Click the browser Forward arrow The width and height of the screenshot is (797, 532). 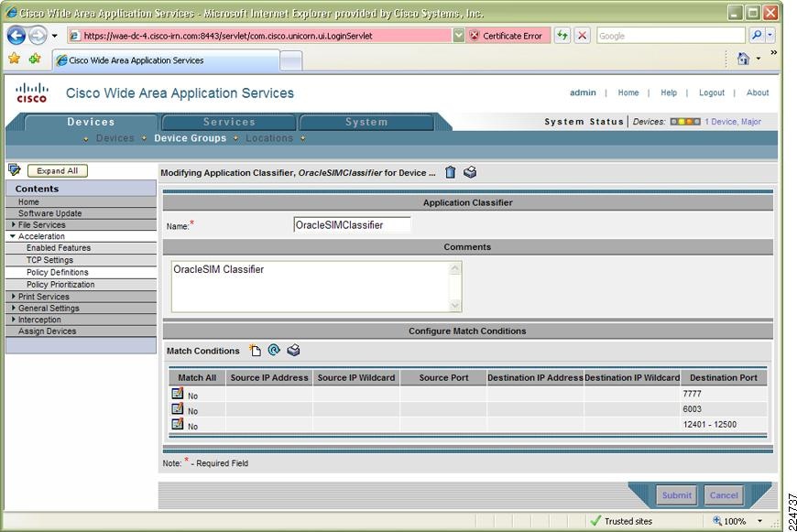click(38, 36)
